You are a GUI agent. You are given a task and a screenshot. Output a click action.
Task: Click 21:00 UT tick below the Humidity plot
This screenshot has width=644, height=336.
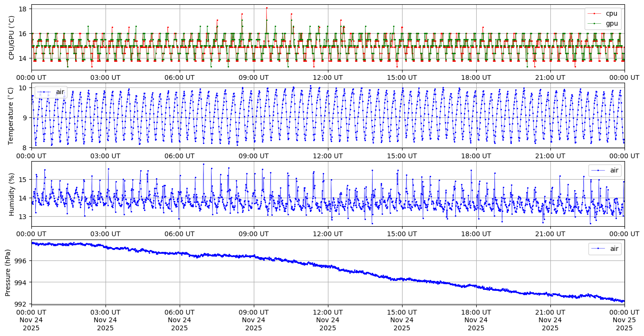pyautogui.click(x=550, y=234)
